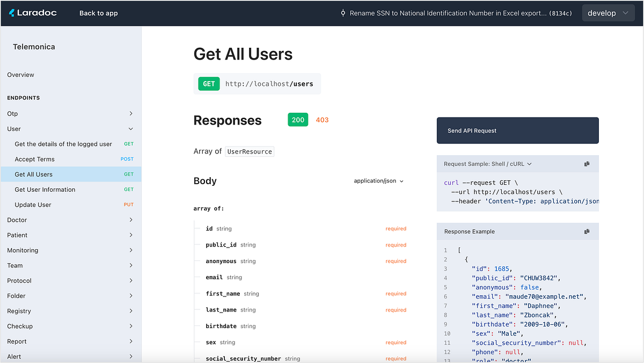Open the develop branch dropdown

pyautogui.click(x=608, y=12)
